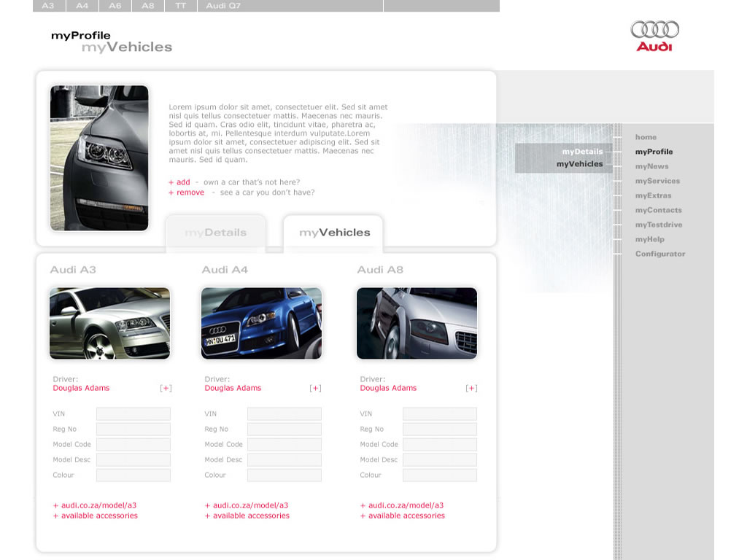Expand driver options with [+] under Audi A3
The width and height of the screenshot is (747, 560).
point(166,389)
